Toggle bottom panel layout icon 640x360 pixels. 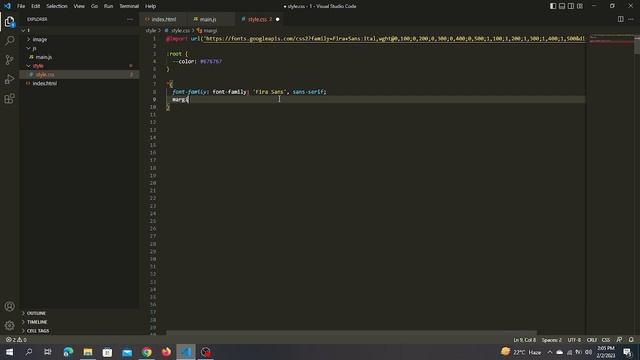[x=562, y=6]
